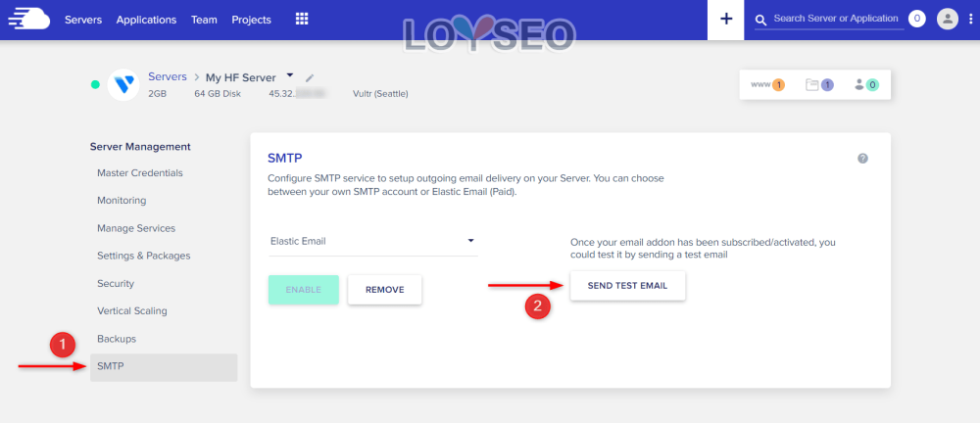Click the 2GB memory text
Screen dimensions: 980x423
coord(158,94)
